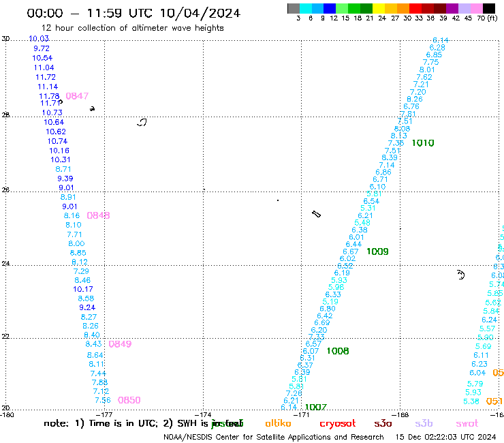The width and height of the screenshot is (504, 443).
Task: Select the pink track label 0848
Action: (x=98, y=215)
